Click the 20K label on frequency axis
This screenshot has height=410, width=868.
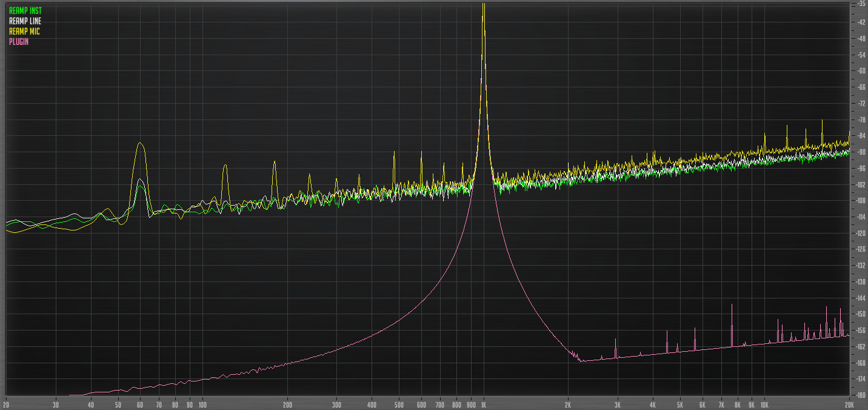click(849, 404)
